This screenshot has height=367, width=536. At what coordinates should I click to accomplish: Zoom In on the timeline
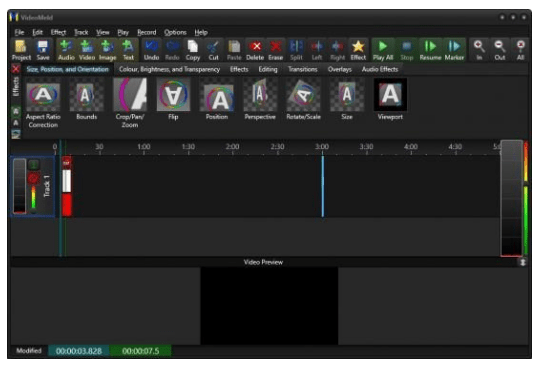pyautogui.click(x=479, y=50)
